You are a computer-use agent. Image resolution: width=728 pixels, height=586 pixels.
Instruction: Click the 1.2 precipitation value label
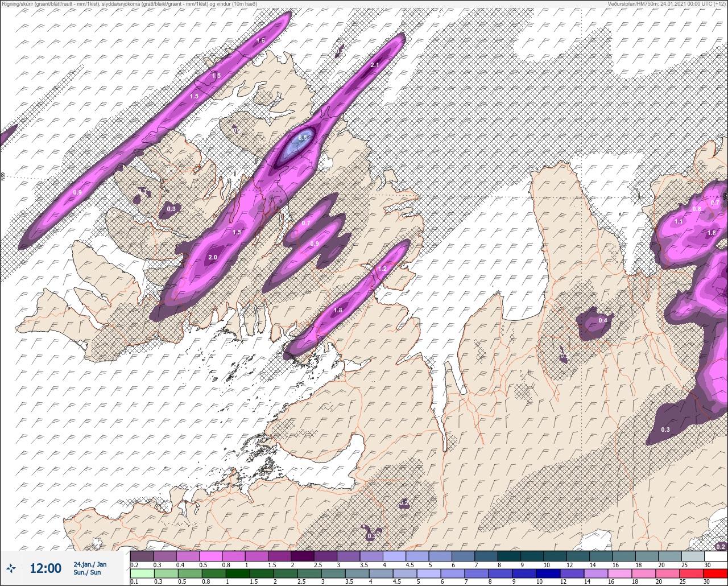[x=382, y=269]
